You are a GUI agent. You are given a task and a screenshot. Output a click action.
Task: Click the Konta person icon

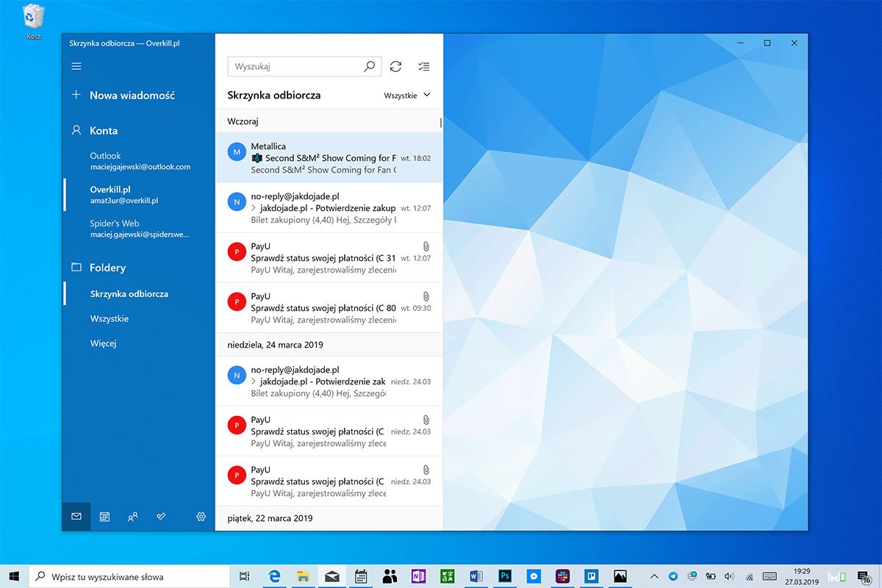pos(76,130)
